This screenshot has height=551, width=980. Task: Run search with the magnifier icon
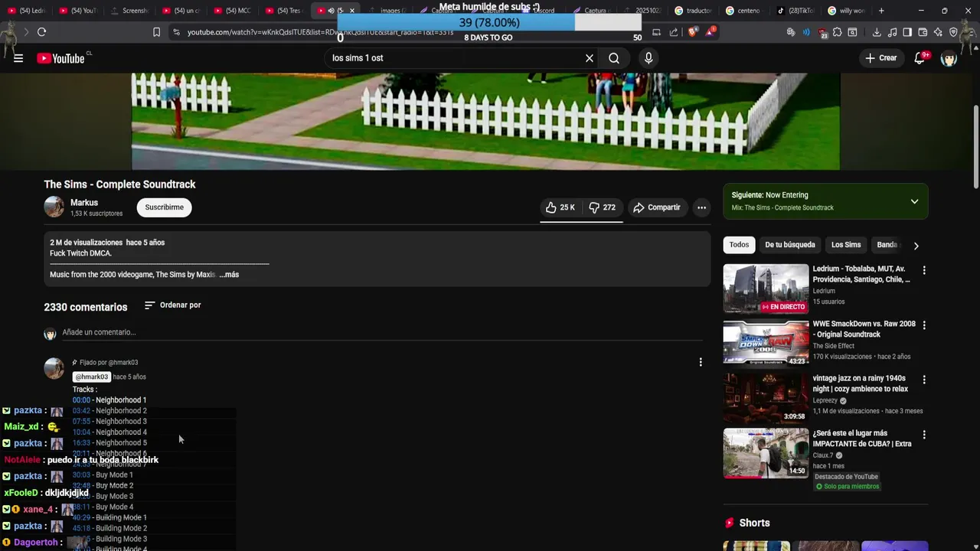tap(614, 58)
